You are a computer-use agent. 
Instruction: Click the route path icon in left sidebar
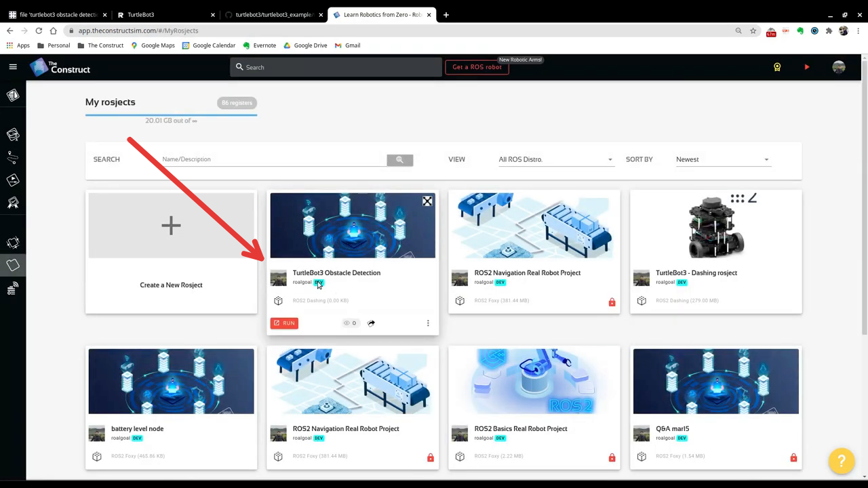pyautogui.click(x=13, y=157)
